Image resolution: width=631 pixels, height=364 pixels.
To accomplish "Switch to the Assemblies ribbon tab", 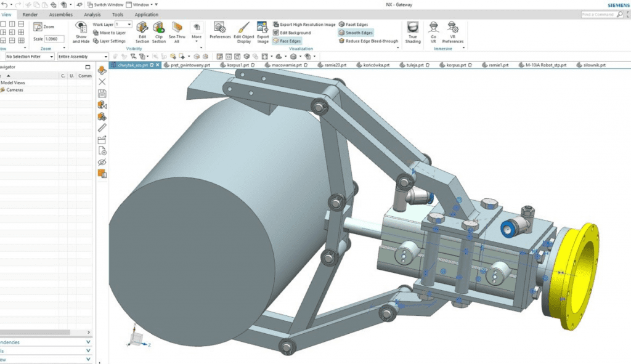I will point(60,14).
